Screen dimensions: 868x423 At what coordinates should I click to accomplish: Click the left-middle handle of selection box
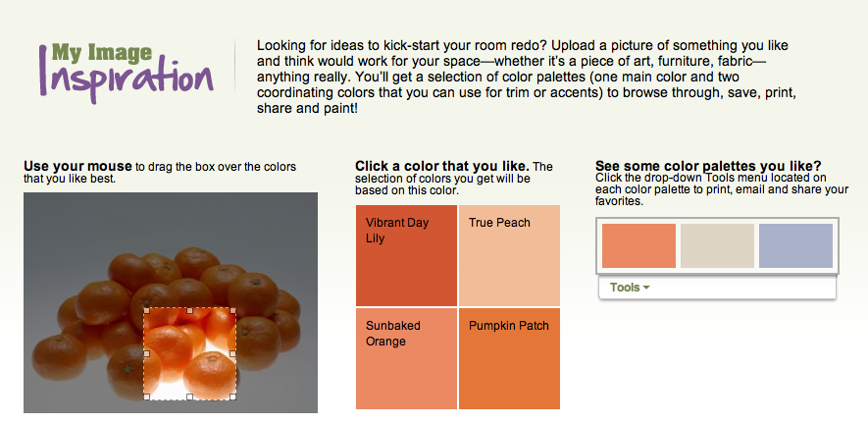(x=145, y=353)
